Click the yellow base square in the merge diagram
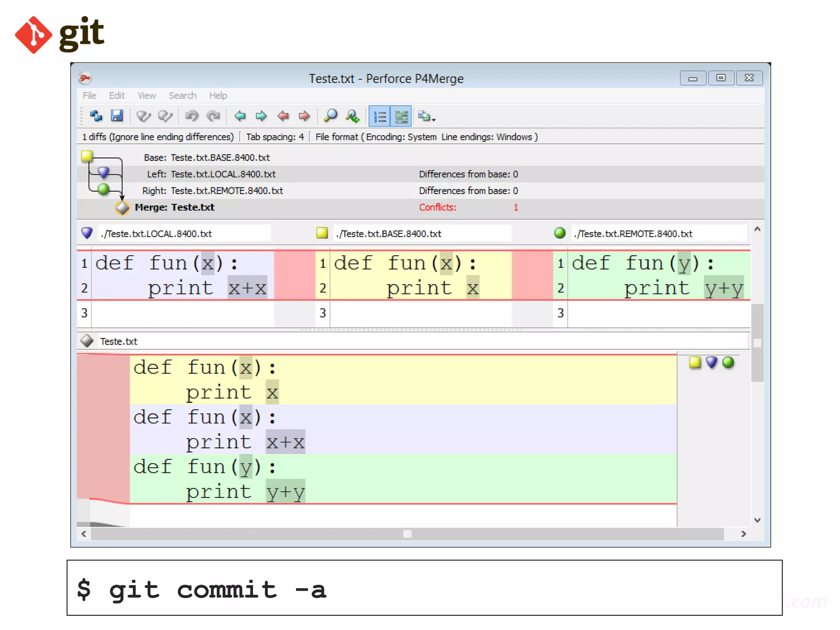Screen dimensions: 840x630 point(87,156)
